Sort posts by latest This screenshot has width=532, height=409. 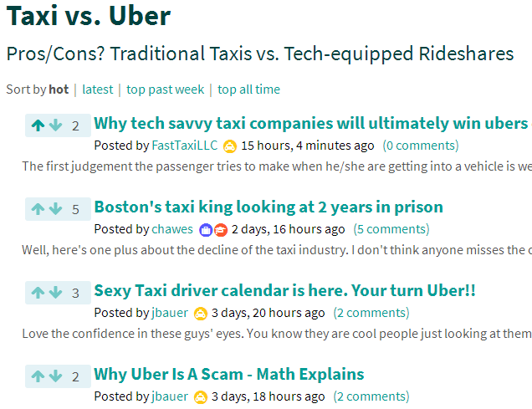point(97,89)
